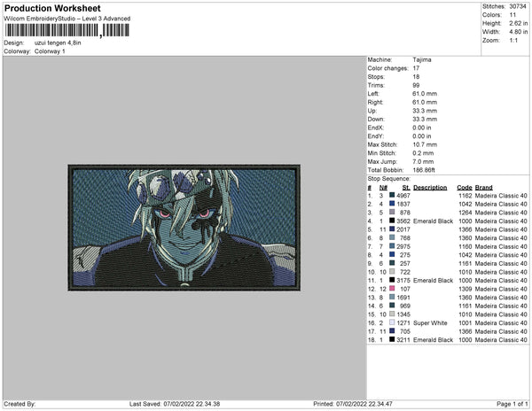532x411 pixels.
Task: Click the 'Page 1 of 1' footer
Action: [512, 404]
